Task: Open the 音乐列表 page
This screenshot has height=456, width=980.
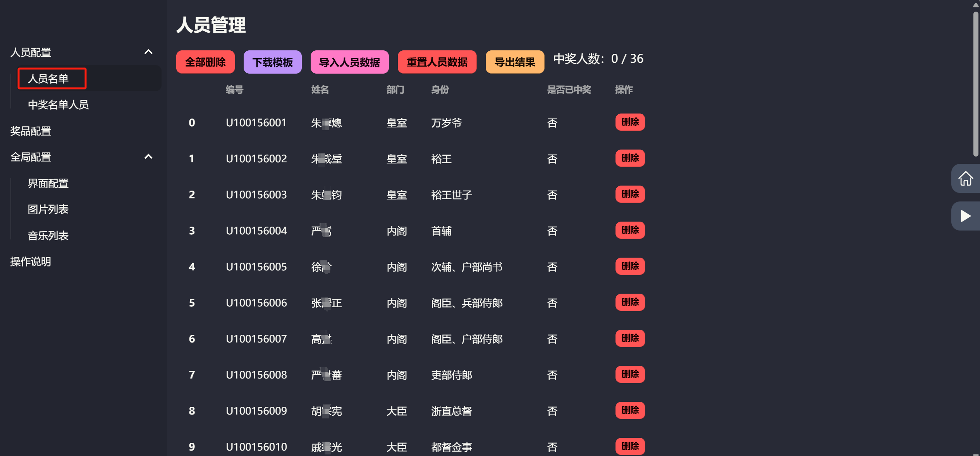Action: (x=48, y=235)
